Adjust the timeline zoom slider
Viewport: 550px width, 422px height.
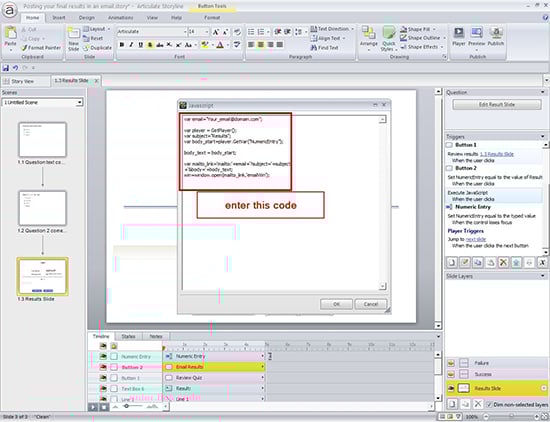[127, 406]
